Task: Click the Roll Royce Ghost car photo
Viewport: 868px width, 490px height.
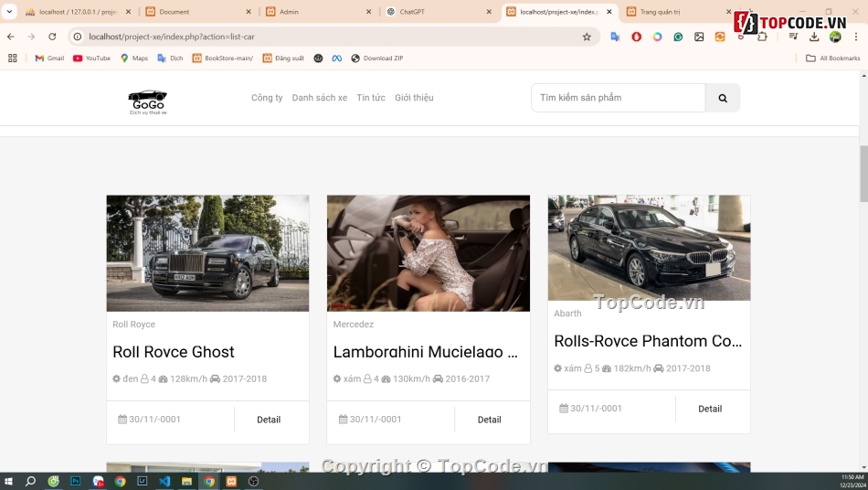Action: point(207,253)
